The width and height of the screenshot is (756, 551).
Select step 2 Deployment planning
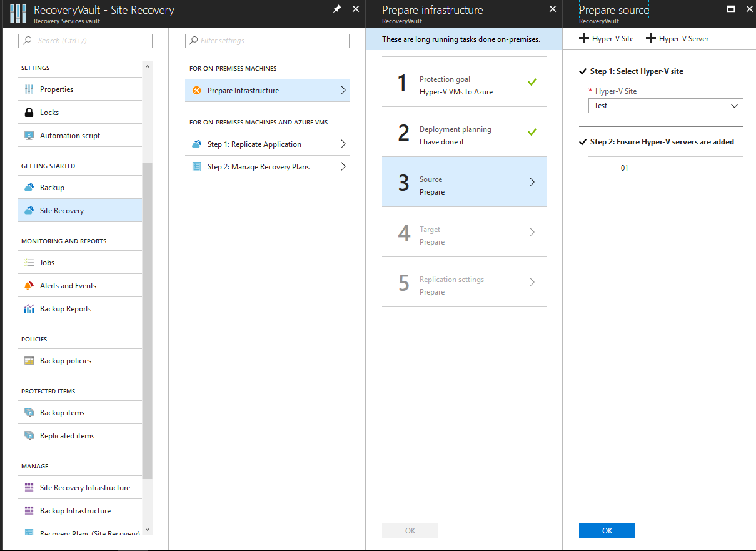tap(464, 132)
